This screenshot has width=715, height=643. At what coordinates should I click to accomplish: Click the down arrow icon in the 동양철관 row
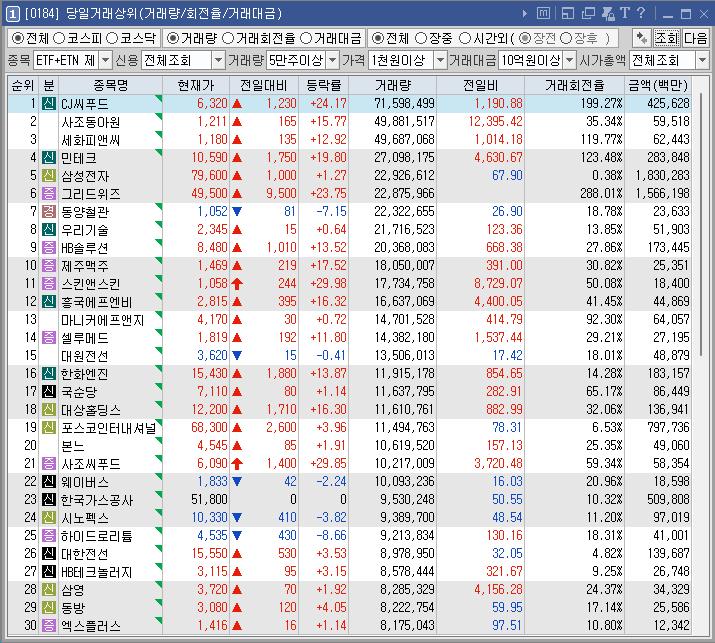pyautogui.click(x=237, y=212)
